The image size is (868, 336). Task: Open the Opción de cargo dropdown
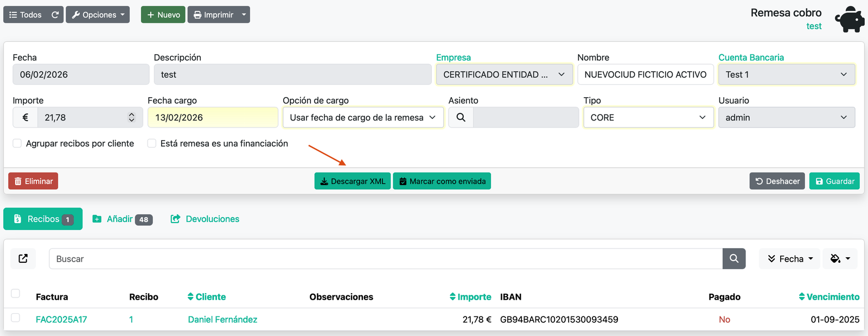click(363, 117)
